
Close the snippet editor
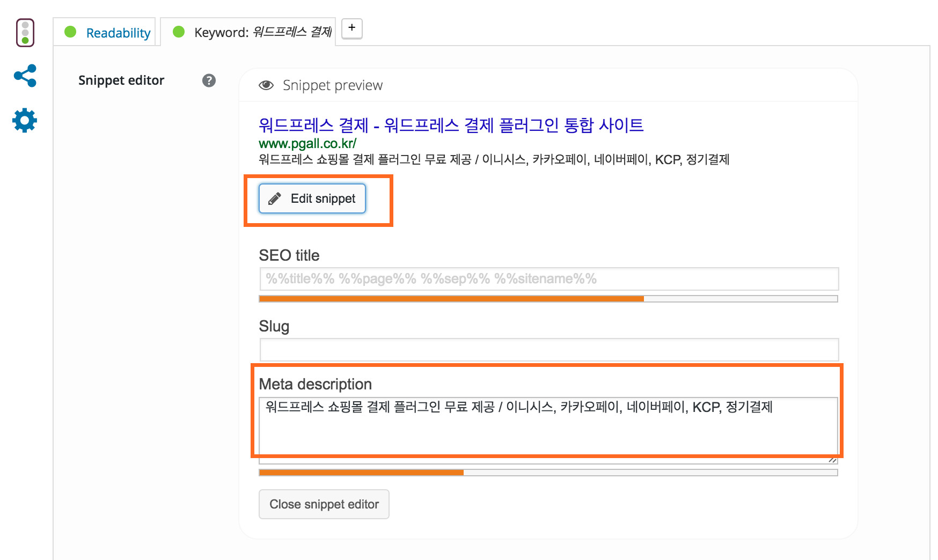pos(324,504)
